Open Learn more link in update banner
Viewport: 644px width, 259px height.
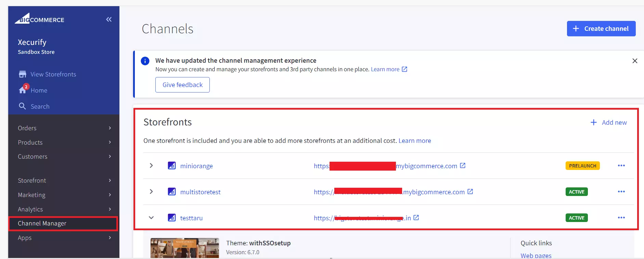[385, 69]
